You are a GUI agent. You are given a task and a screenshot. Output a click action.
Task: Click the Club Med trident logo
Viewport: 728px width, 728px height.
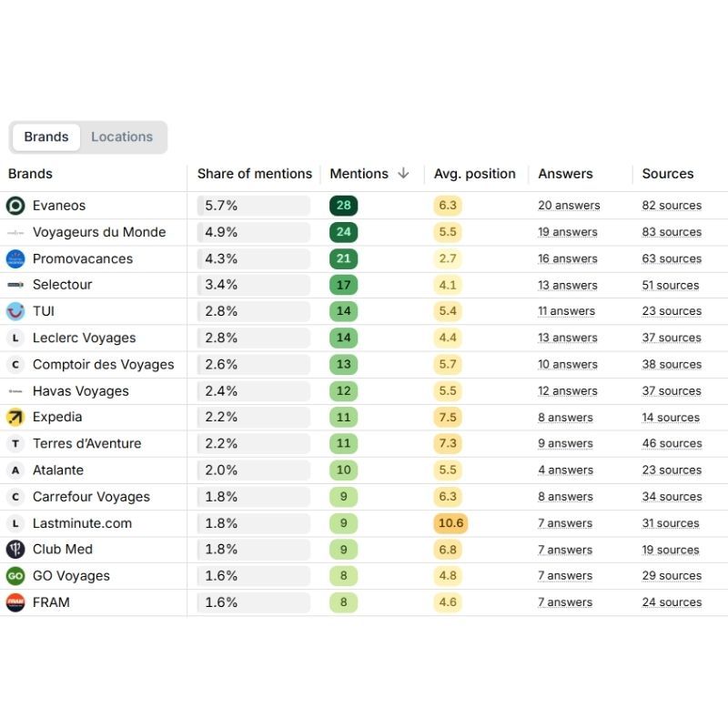point(15,550)
